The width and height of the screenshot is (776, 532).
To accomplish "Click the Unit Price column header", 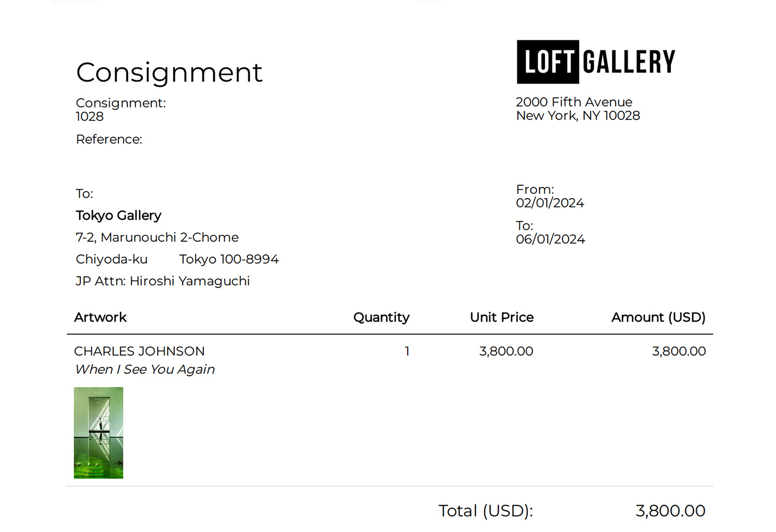I will pyautogui.click(x=502, y=317).
